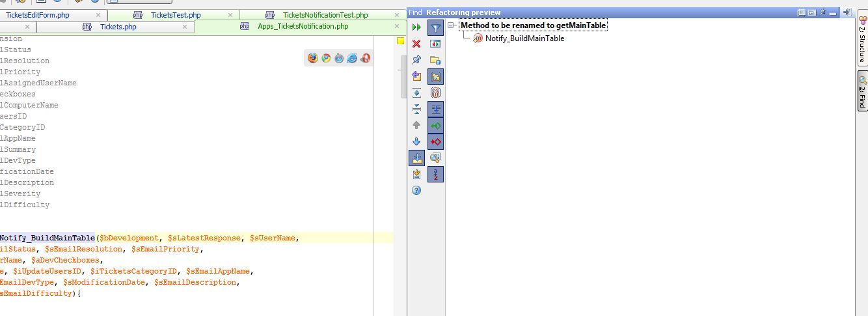
Task: Run the refactoring with the green rerun arrows
Action: [416, 27]
